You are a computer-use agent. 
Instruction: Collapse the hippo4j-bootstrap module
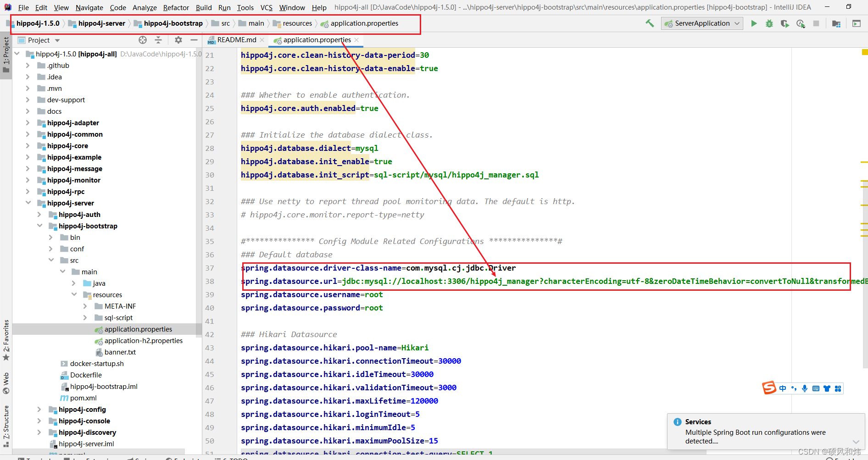(x=39, y=226)
